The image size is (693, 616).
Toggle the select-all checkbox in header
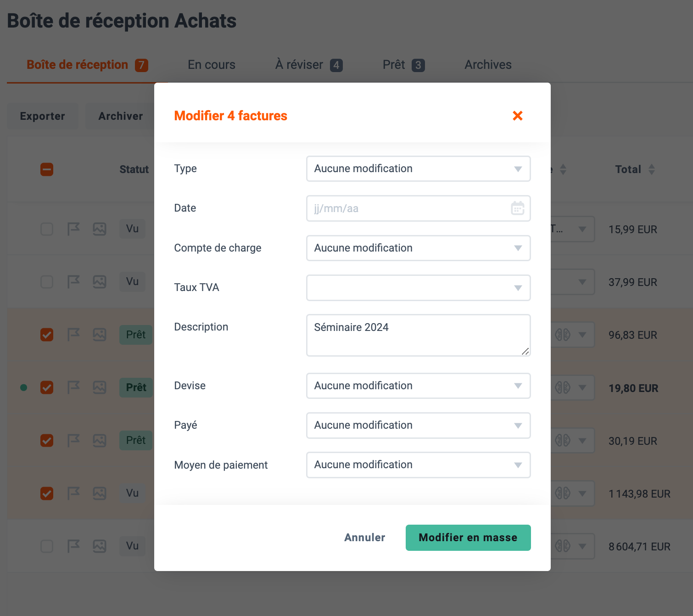coord(47,169)
